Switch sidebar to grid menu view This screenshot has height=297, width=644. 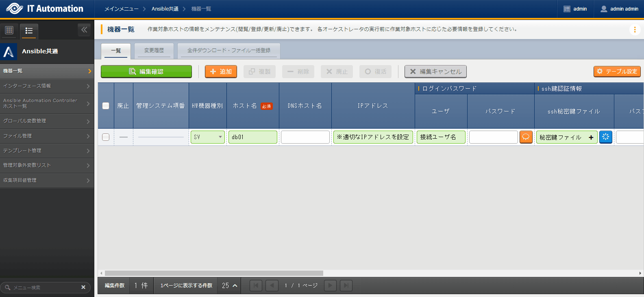pos(9,31)
